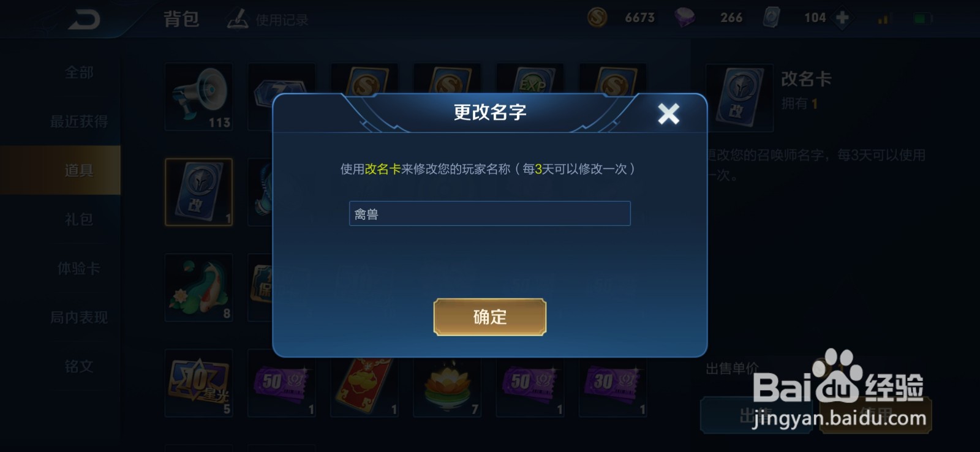980x452 pixels.
Task: Close the 更改名字 dialog with X
Action: (x=668, y=113)
